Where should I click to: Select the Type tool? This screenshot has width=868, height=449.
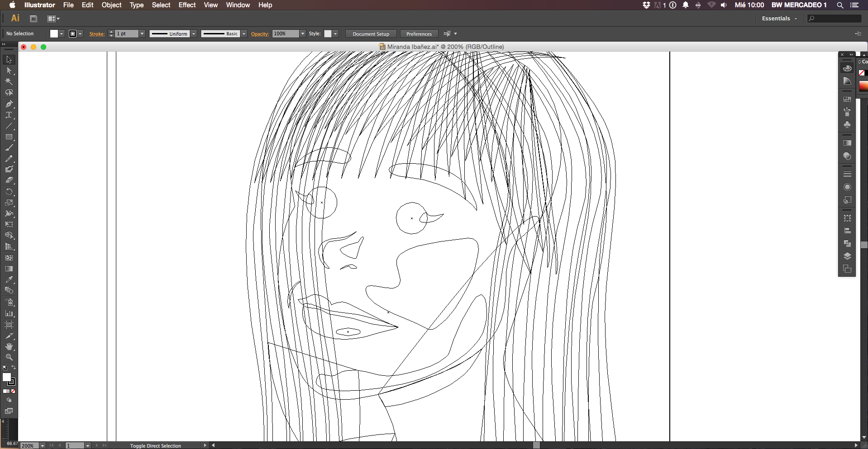click(x=9, y=115)
